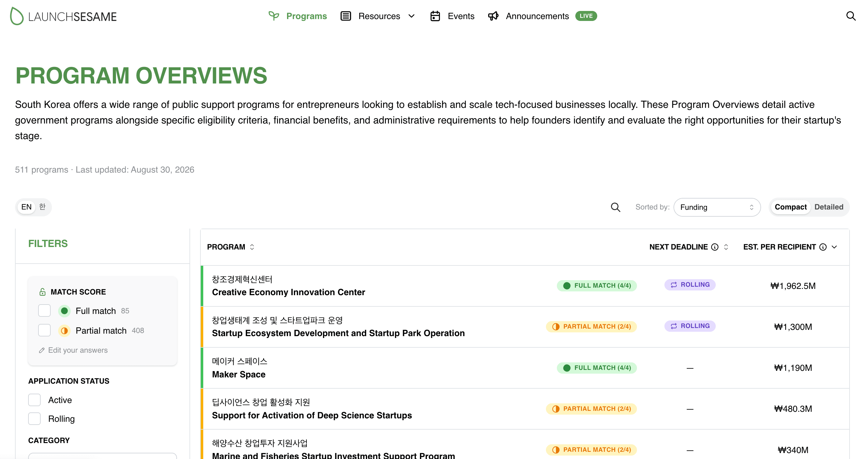Click the LaunchSesame logo

click(x=63, y=16)
